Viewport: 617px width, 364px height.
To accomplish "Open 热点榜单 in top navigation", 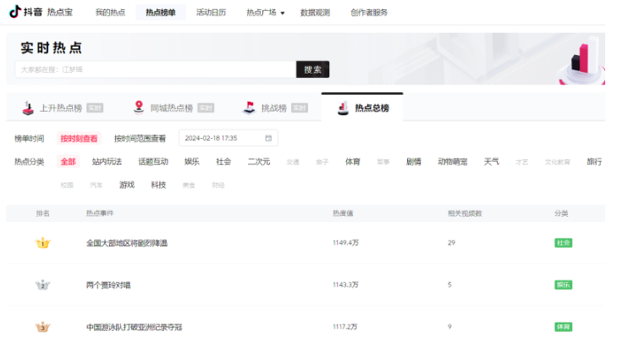I will tap(161, 13).
